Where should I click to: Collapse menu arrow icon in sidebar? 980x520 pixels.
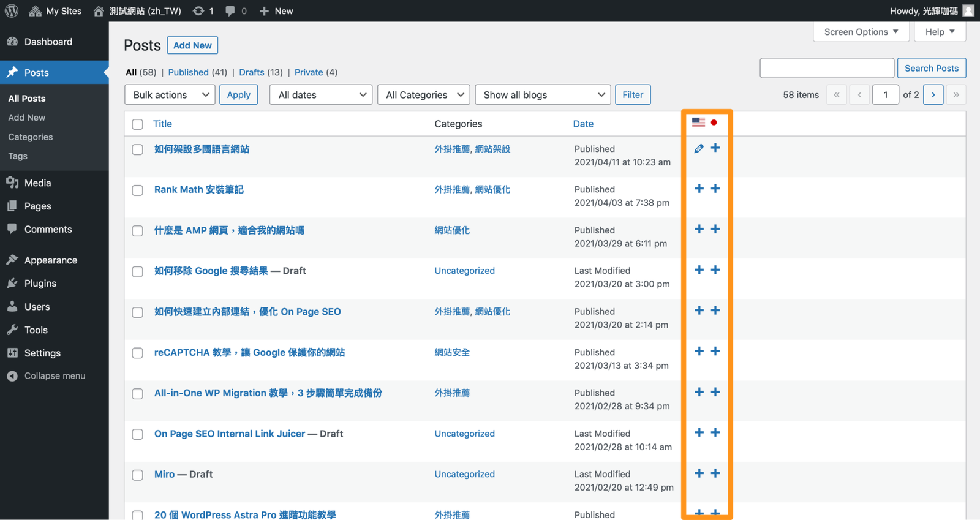click(x=12, y=376)
